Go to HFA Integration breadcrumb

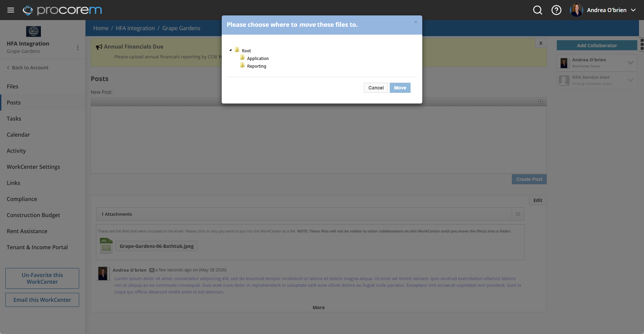click(x=135, y=28)
